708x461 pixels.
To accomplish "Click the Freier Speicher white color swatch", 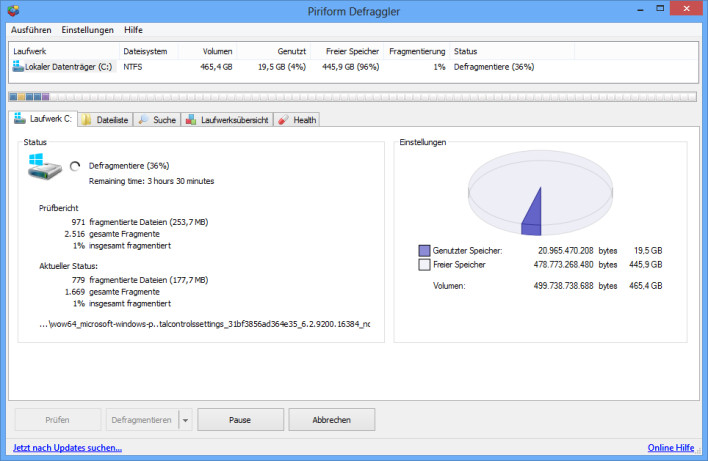I will click(x=424, y=265).
